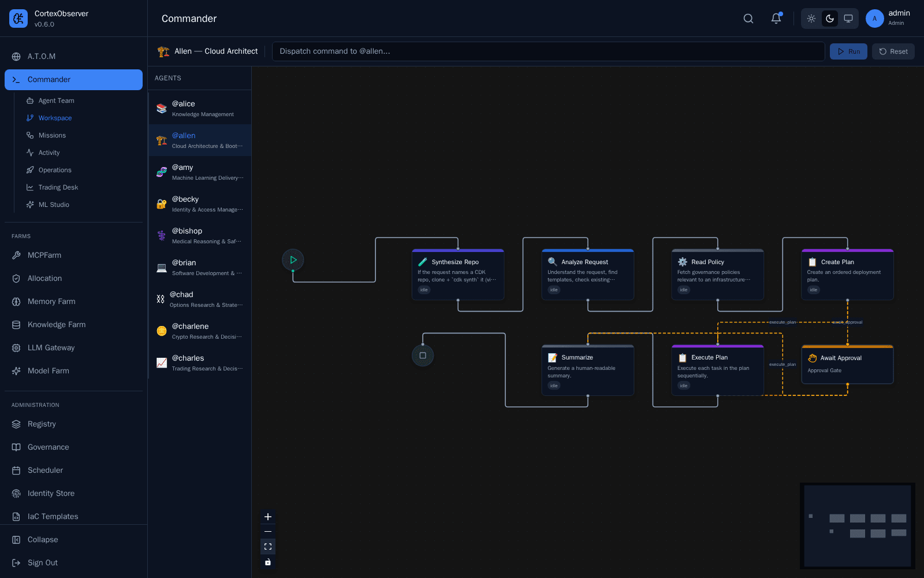Click the workflow end stop node

click(423, 355)
